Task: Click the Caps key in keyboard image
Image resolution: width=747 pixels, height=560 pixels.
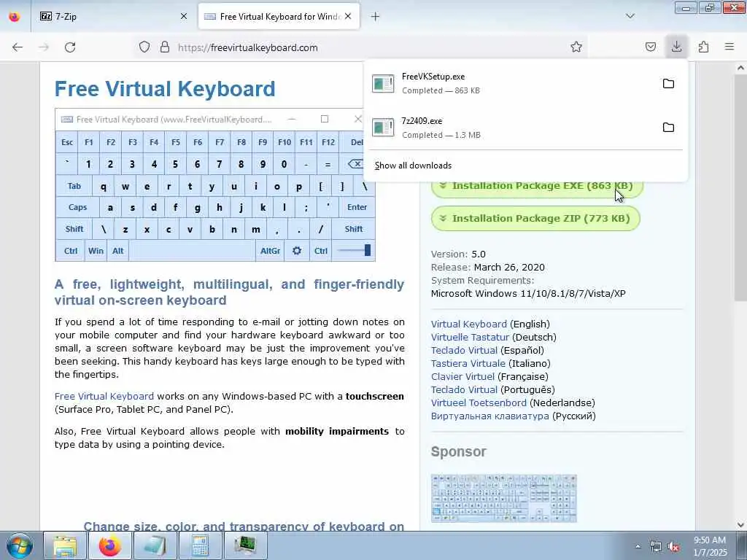Action: 77,207
